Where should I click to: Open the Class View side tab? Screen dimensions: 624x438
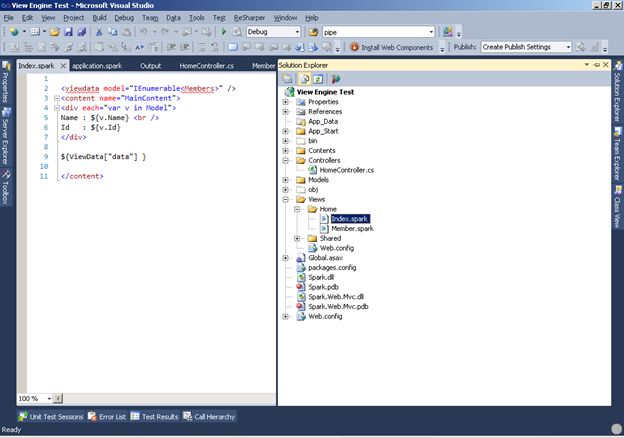pos(618,207)
